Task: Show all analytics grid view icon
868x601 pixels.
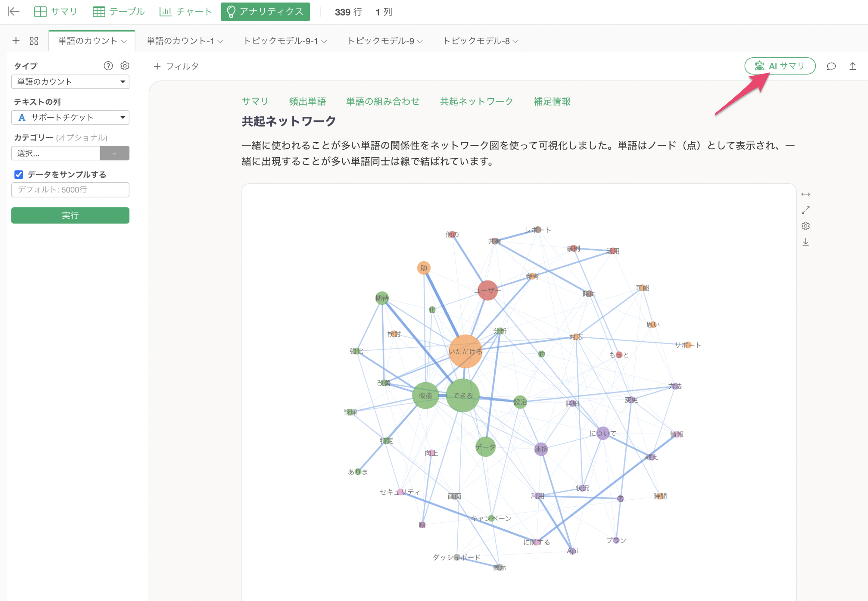Action: point(34,41)
